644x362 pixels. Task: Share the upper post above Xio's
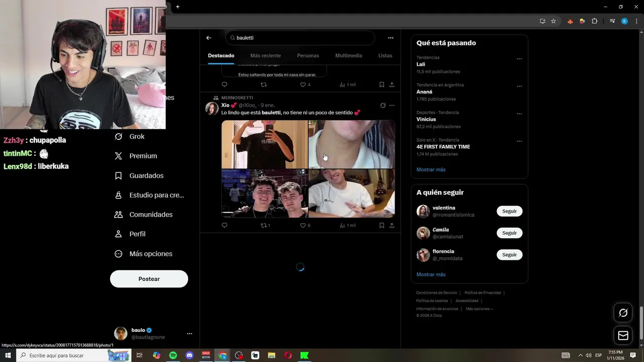[392, 84]
